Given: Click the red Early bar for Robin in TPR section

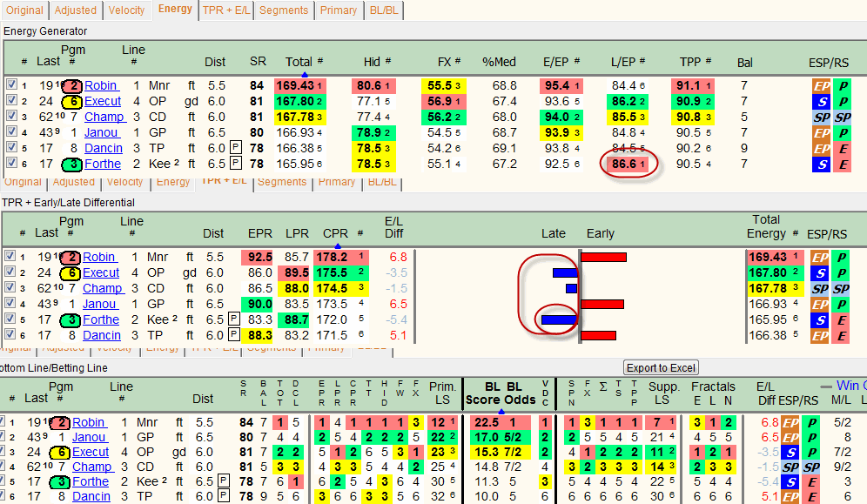Looking at the screenshot, I should pos(604,257).
